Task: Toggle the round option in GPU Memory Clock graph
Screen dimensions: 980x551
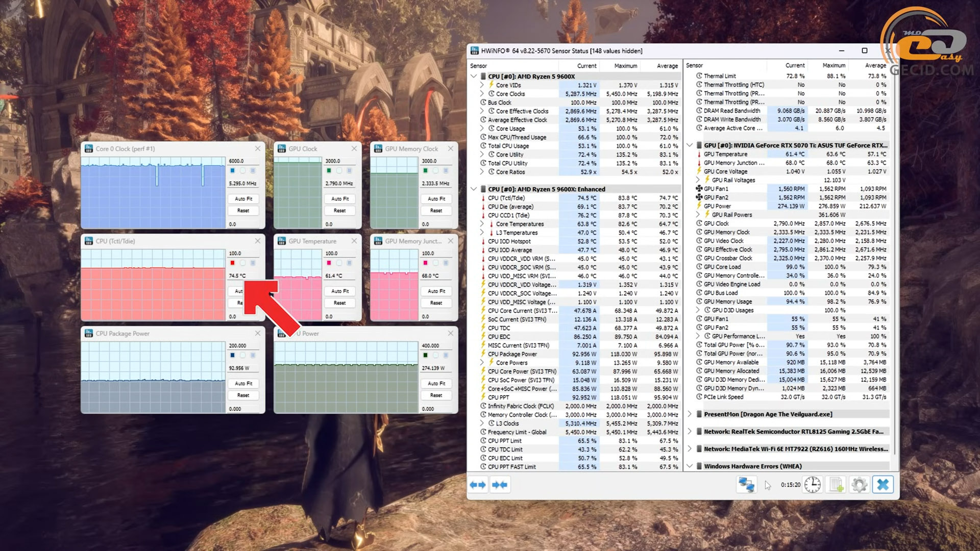Action: point(435,170)
